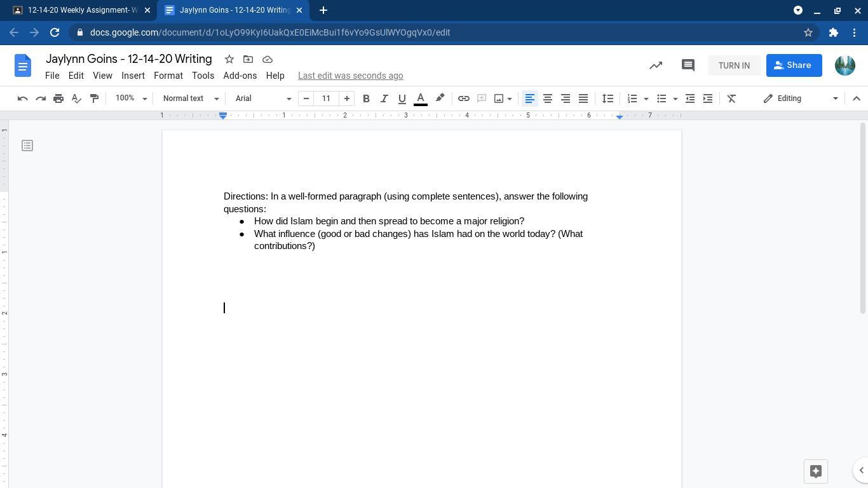Open the Edit menu

pos(76,76)
